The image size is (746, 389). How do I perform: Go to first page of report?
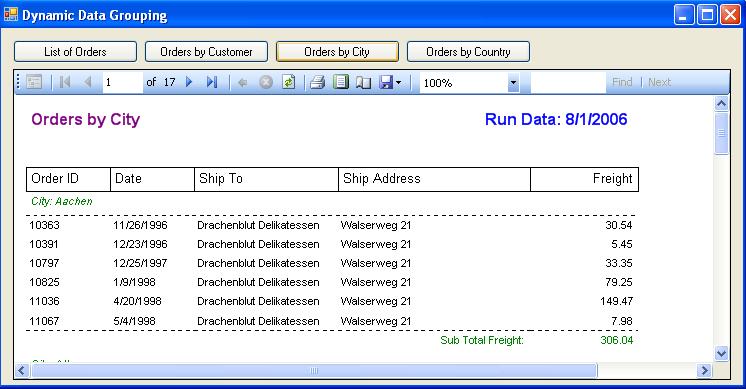(65, 82)
